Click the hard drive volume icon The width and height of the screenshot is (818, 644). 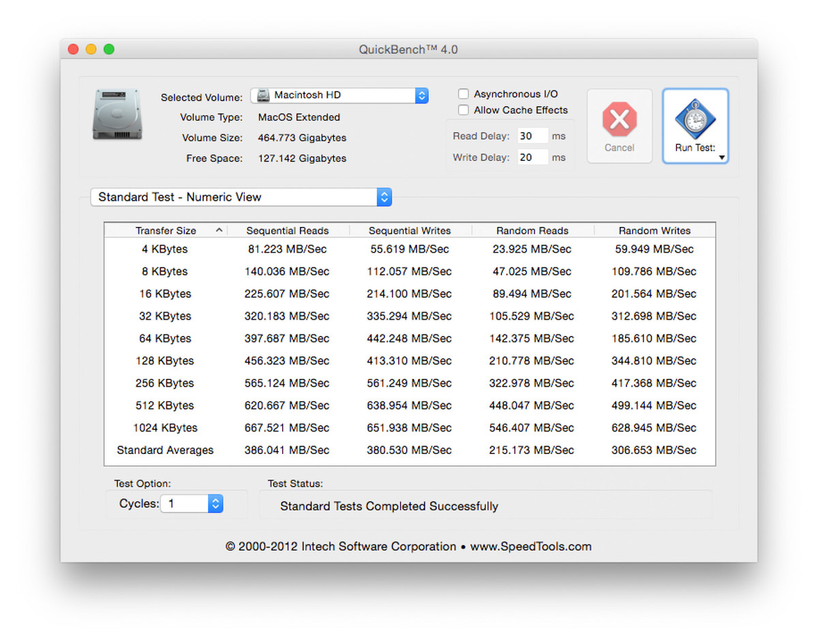117,114
